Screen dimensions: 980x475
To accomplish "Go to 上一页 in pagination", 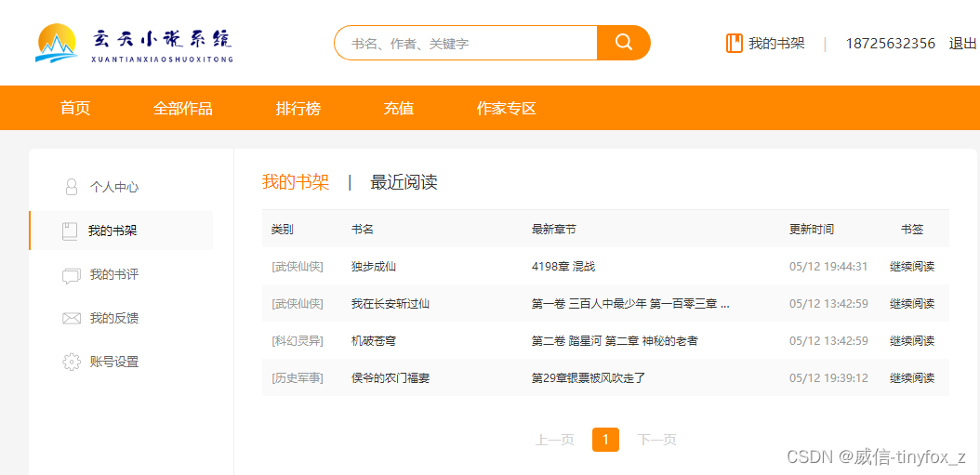I will coord(554,440).
